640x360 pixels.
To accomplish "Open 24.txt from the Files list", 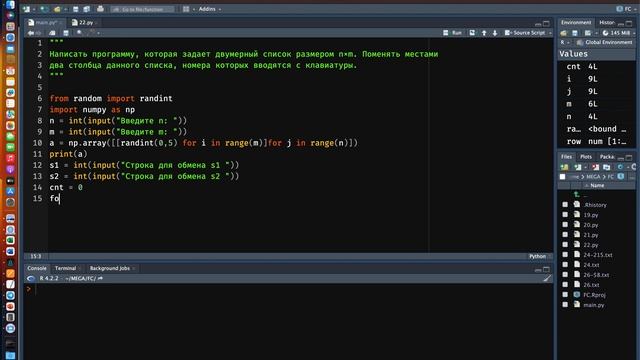I will [x=591, y=265].
